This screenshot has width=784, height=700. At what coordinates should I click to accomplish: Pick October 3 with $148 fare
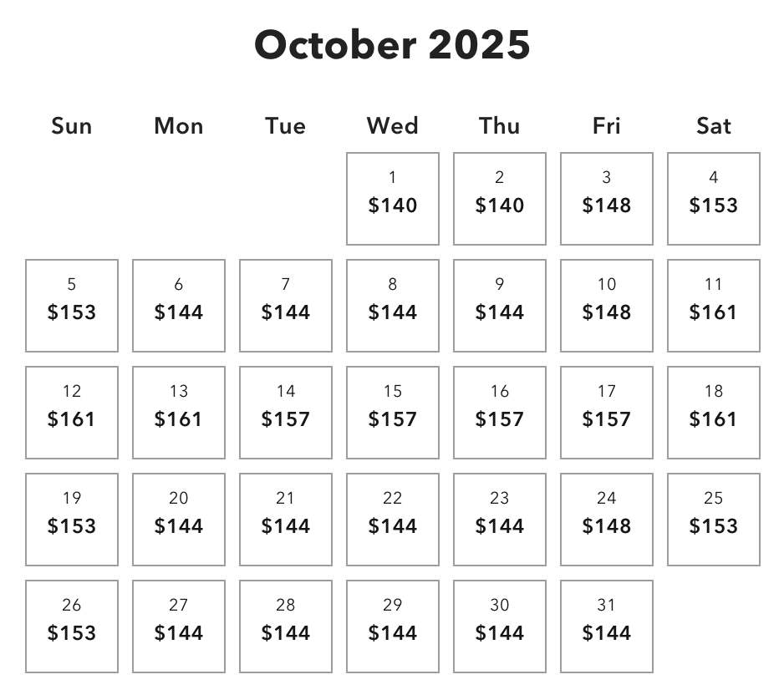(606, 199)
